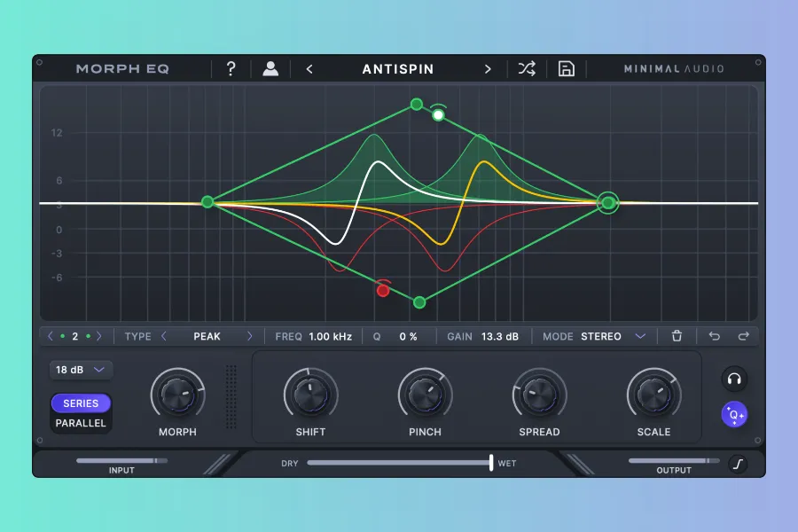Viewport: 798px width, 532px height.
Task: Click the shuffle randomize preset icon
Action: point(527,69)
